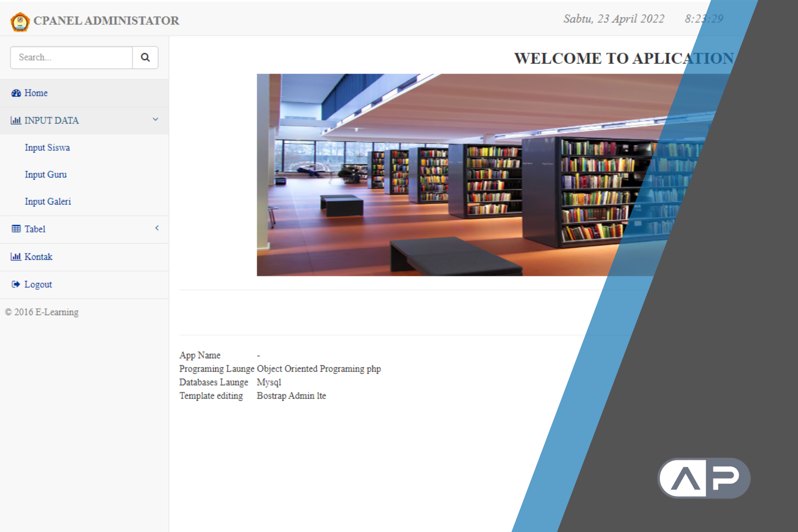798x532 pixels.
Task: Open the Input Siswa page
Action: [47, 148]
